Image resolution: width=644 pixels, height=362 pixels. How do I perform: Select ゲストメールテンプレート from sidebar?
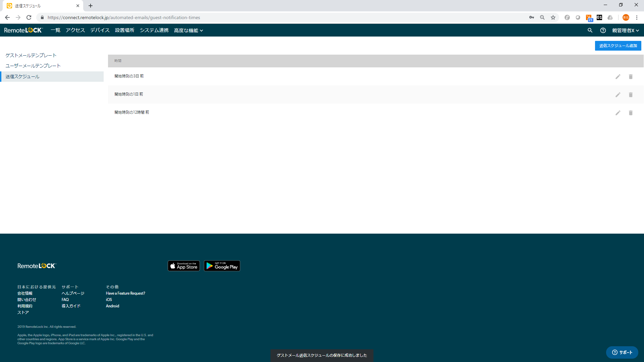point(31,55)
